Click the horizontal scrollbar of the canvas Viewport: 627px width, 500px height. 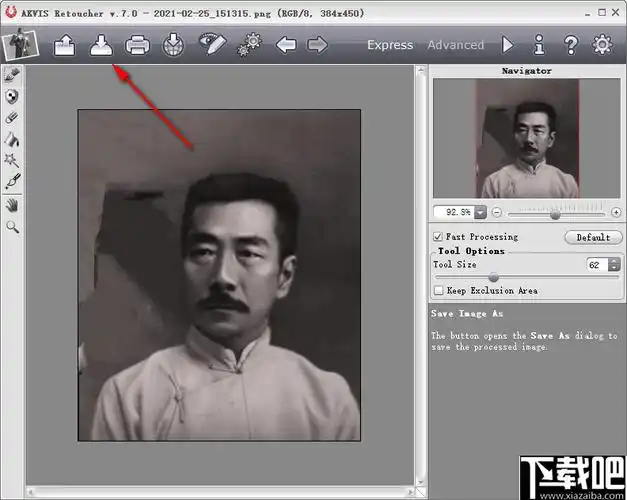click(x=221, y=492)
